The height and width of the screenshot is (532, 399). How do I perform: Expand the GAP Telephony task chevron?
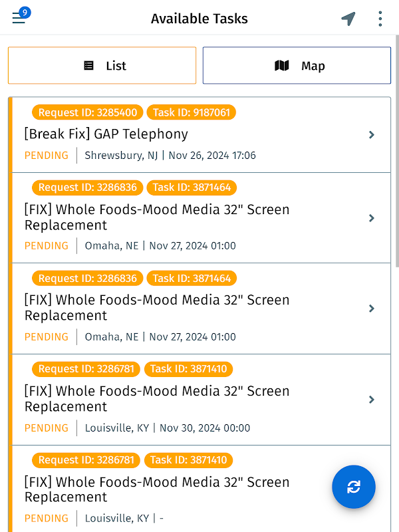(x=372, y=135)
